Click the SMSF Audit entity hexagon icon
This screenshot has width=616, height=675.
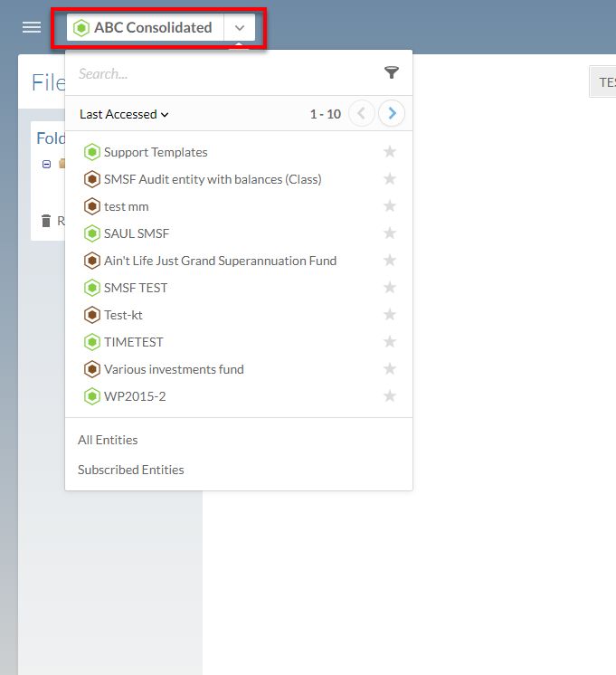[91, 179]
